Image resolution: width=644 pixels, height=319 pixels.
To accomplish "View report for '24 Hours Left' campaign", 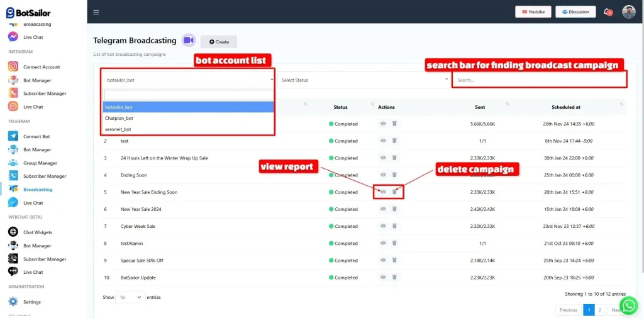I will click(x=383, y=158).
